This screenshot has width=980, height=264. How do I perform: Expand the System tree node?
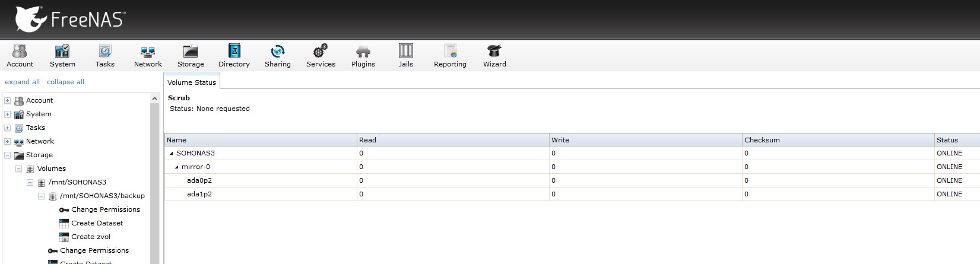click(x=7, y=114)
